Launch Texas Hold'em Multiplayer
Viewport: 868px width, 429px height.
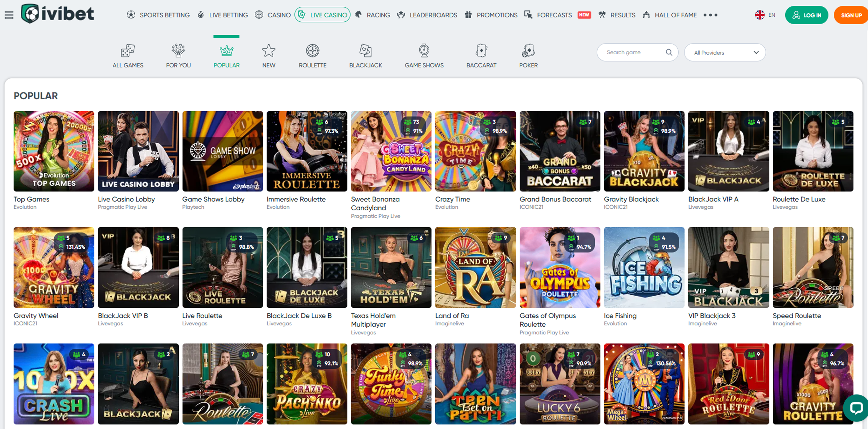[391, 267]
